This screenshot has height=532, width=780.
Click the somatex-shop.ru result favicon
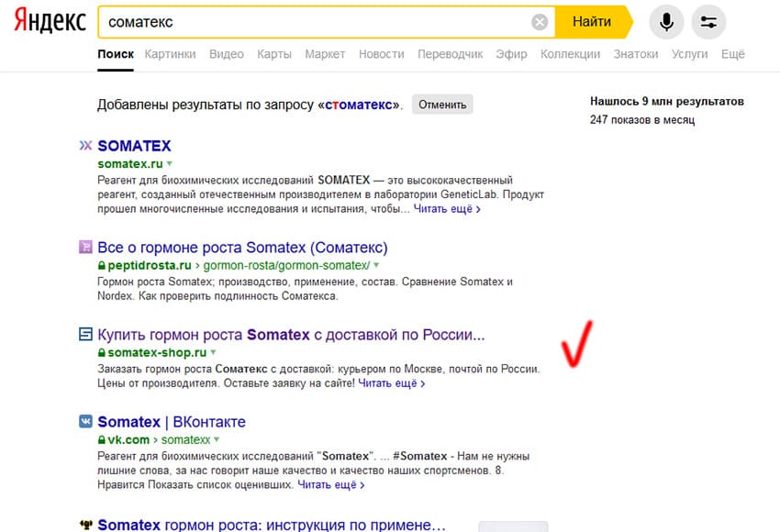[85, 334]
